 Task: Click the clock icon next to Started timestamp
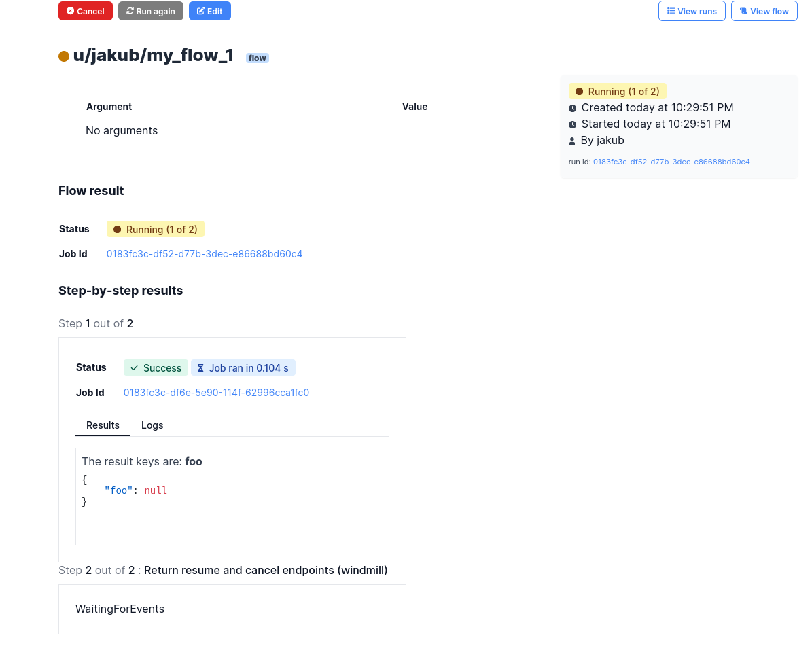pyautogui.click(x=571, y=124)
